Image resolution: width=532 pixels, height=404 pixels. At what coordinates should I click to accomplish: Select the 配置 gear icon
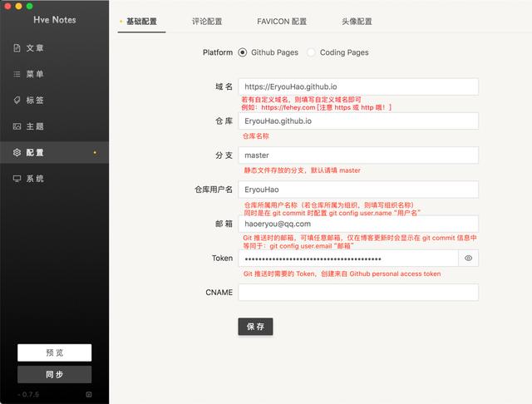tap(17, 153)
